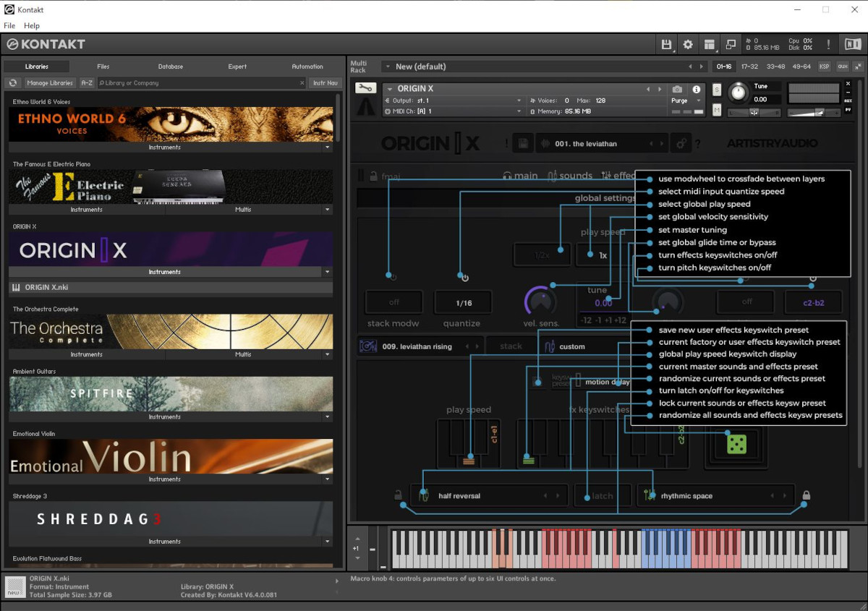Click the rack resize arrows icon

[858, 67]
